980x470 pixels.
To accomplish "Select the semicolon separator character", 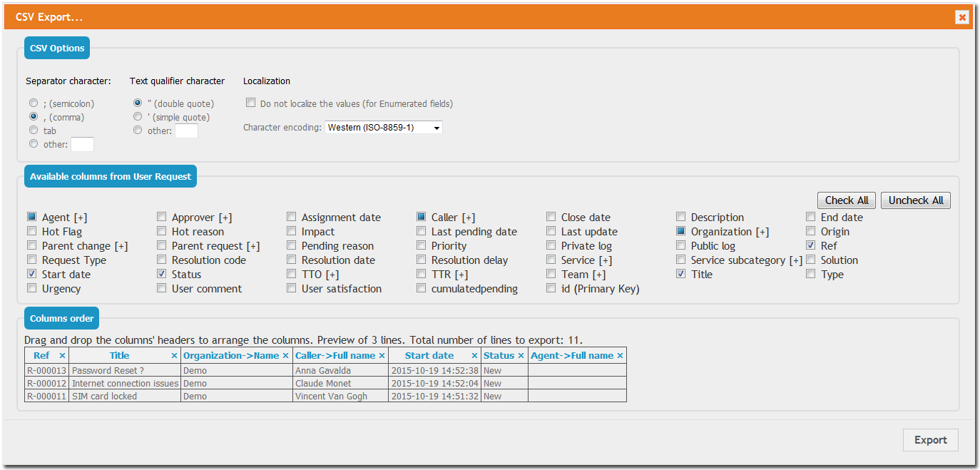I will [x=34, y=102].
